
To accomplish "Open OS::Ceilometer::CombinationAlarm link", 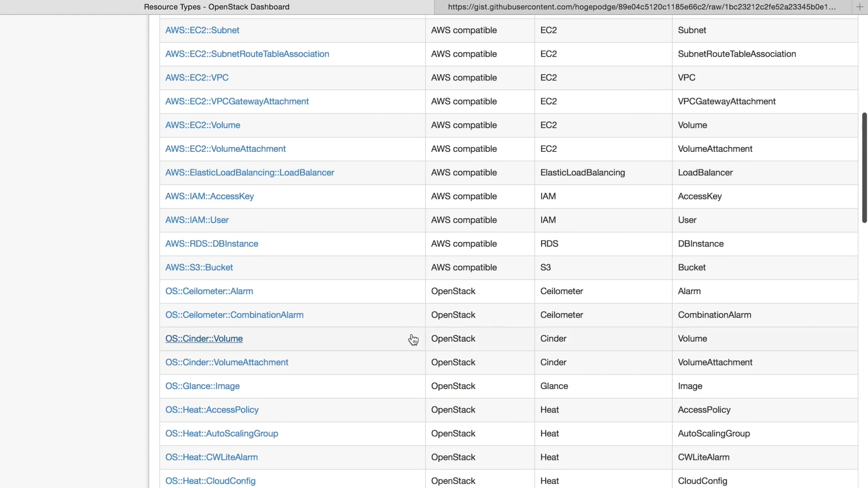I will coord(234,315).
